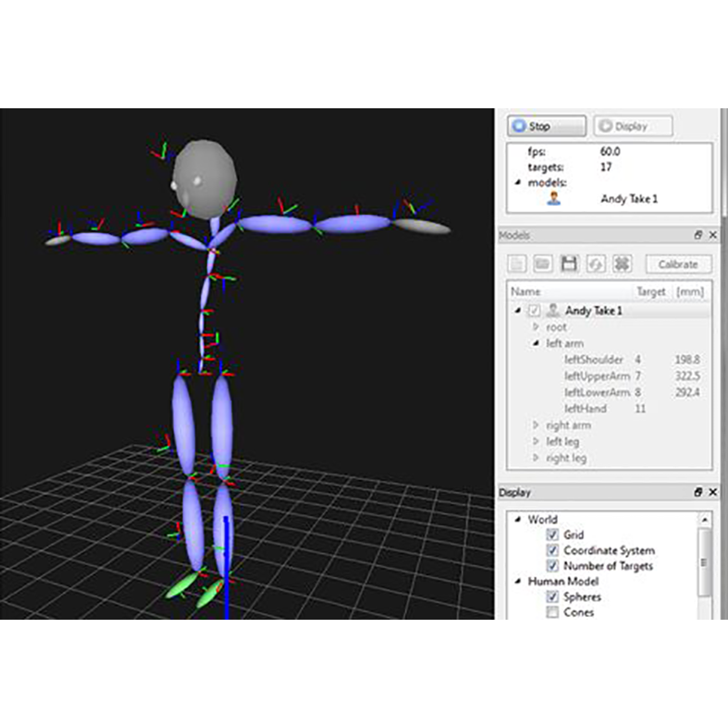The image size is (728, 728).
Task: Click the open folder icon in Models
Action: coord(542,264)
